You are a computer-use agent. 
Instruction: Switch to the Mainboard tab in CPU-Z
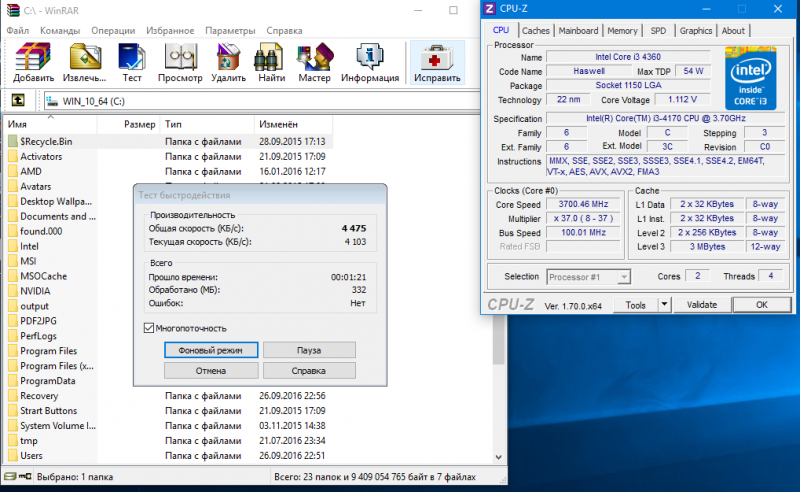(x=578, y=31)
